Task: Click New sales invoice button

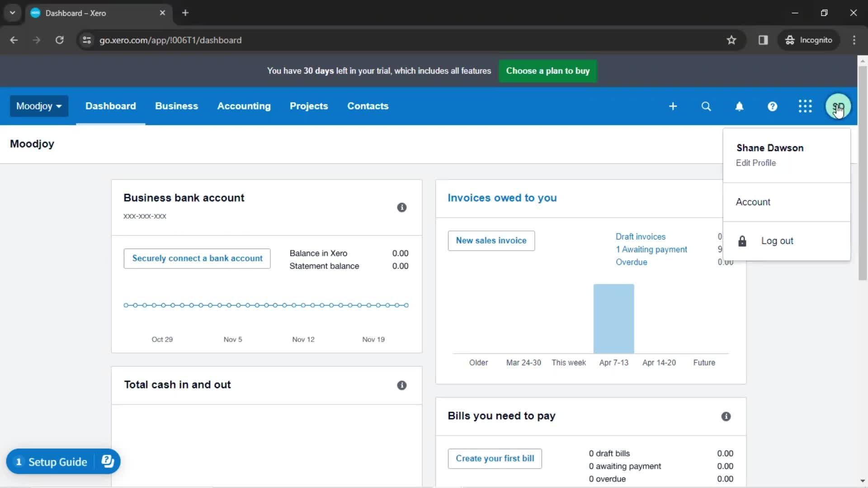Action: (491, 241)
